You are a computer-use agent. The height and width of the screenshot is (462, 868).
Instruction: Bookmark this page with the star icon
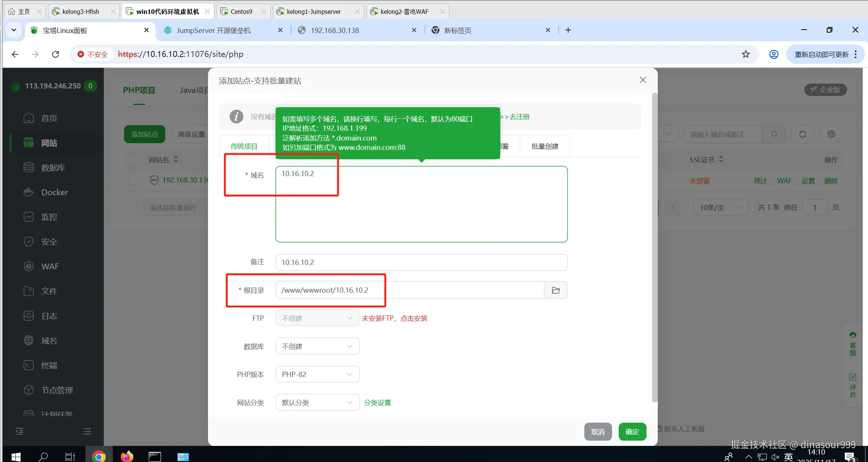[746, 54]
